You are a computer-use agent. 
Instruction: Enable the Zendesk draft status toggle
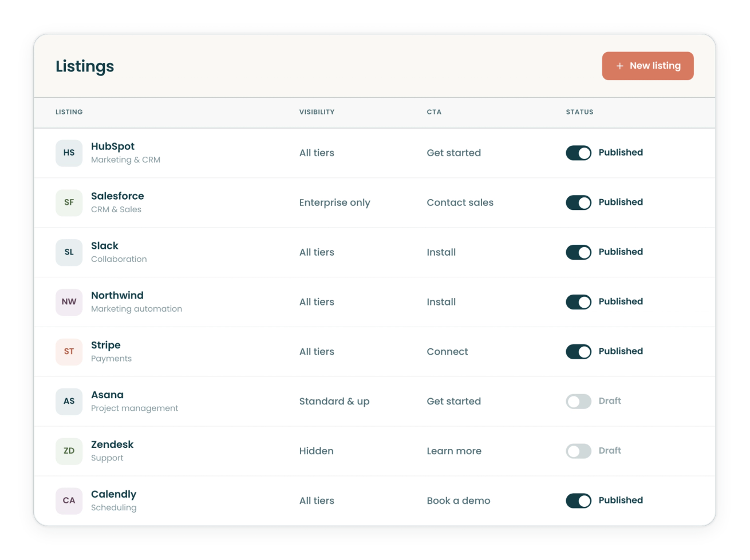(578, 451)
